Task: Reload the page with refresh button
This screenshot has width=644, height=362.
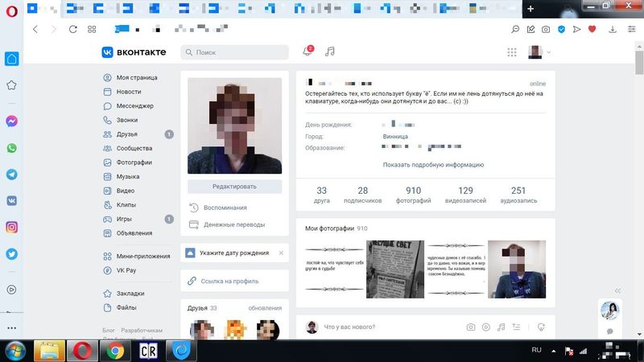Action: [73, 29]
